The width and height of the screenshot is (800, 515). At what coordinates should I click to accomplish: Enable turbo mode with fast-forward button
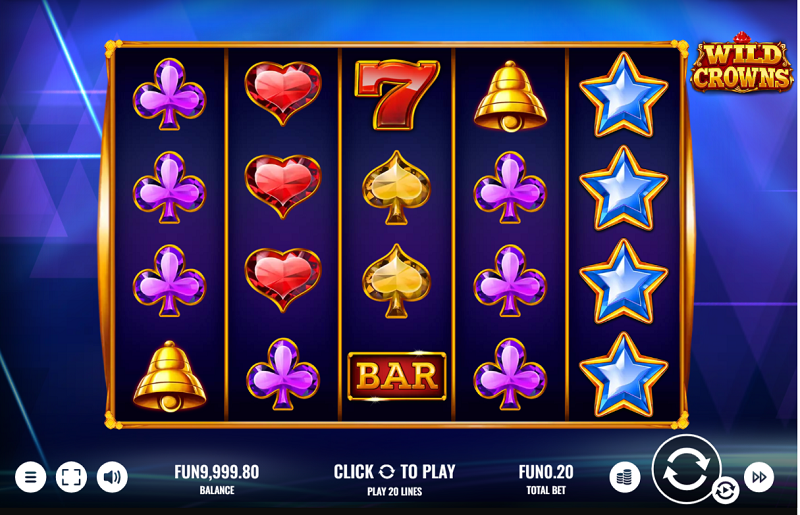click(759, 477)
